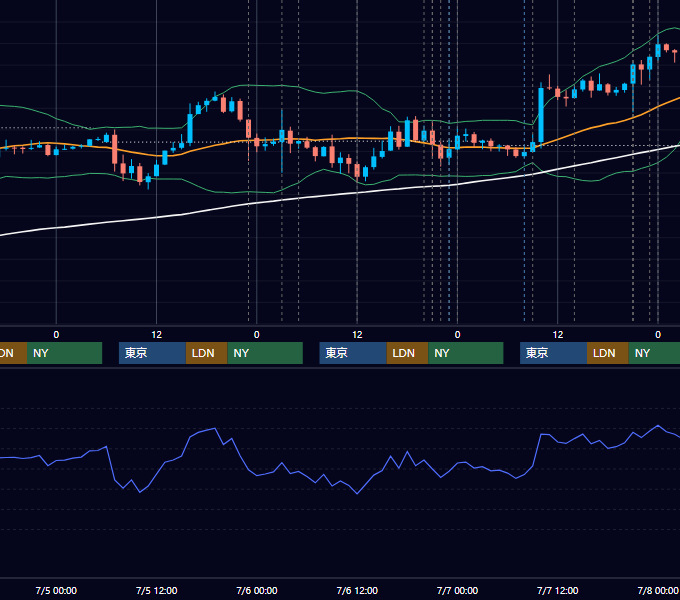This screenshot has height=600, width=680.
Task: Click the third 東京 session label
Action: point(537,353)
